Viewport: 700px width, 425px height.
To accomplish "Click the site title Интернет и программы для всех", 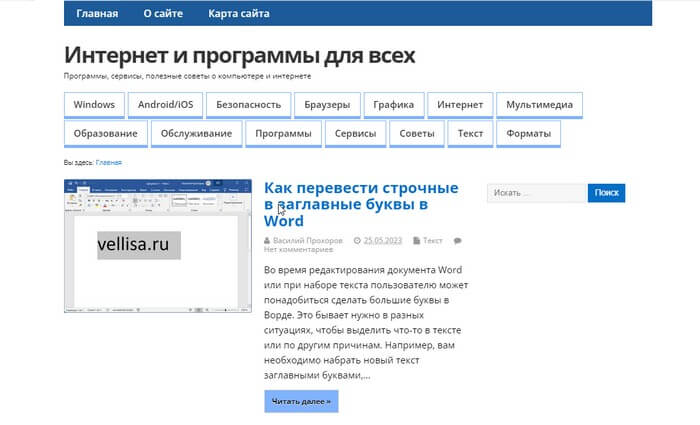I will (x=239, y=55).
